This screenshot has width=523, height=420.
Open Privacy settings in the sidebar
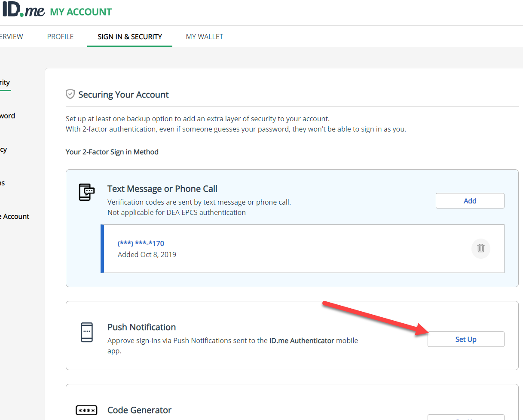click(3, 149)
